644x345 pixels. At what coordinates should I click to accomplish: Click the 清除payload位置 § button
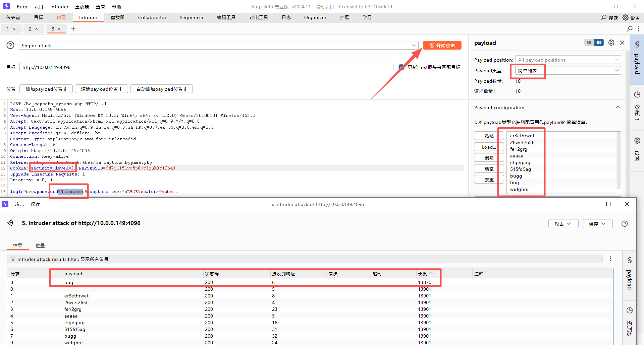click(x=101, y=89)
